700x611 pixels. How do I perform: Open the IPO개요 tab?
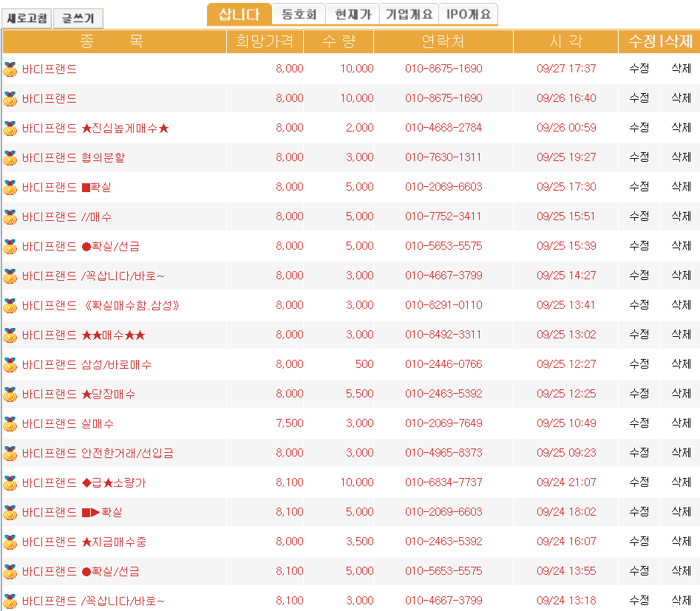(x=469, y=14)
